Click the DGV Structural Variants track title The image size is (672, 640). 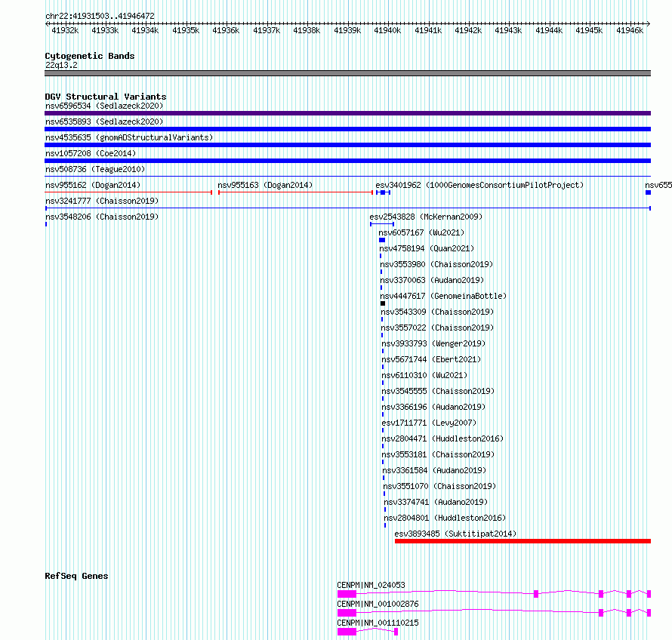point(106,97)
